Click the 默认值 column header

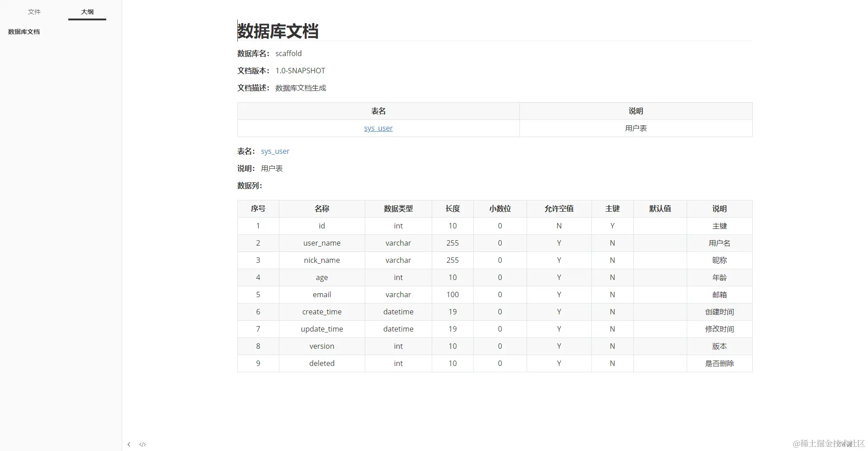[x=660, y=209]
